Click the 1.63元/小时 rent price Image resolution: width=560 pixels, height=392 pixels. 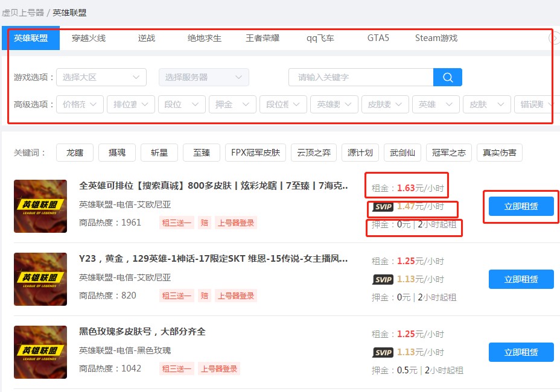[x=421, y=188]
